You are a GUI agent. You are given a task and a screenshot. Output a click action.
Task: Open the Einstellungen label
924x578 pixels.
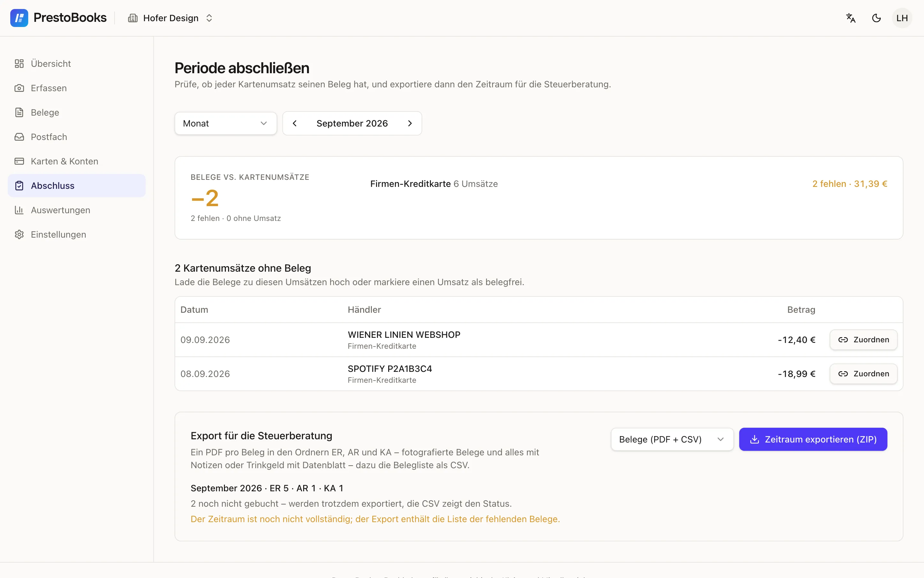[58, 234]
